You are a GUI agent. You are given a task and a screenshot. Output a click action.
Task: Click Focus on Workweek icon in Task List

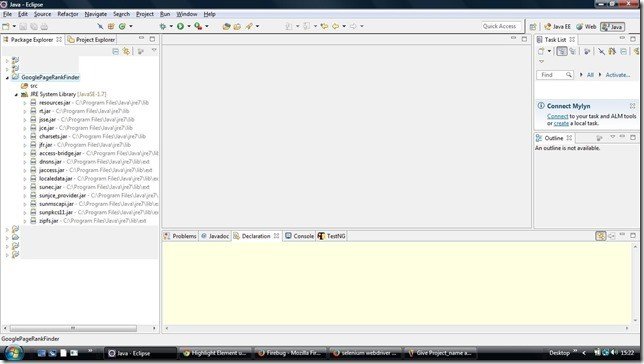[587, 51]
